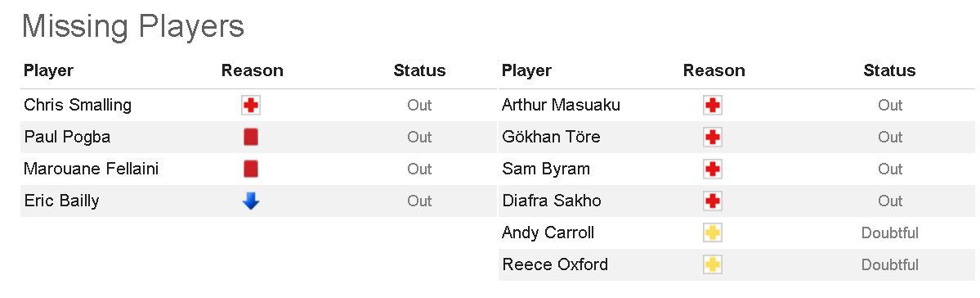Image resolution: width=980 pixels, height=298 pixels.
Task: Click Diafra Sakho's red cross injury icon
Action: tap(713, 201)
